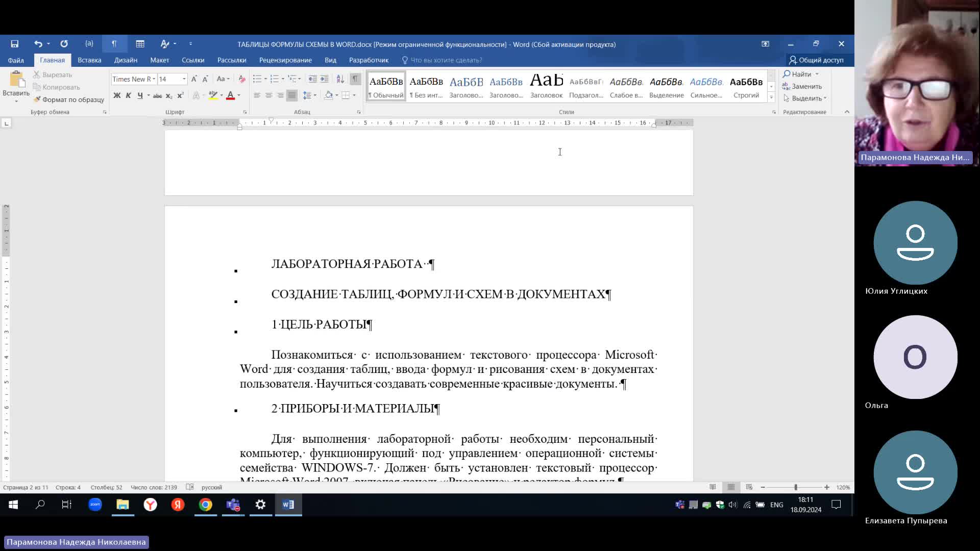Open the Font dialog launcher

245,112
